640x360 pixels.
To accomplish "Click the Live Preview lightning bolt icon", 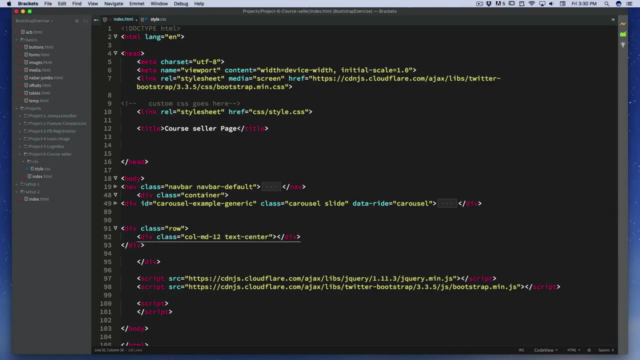I will 623,24.
